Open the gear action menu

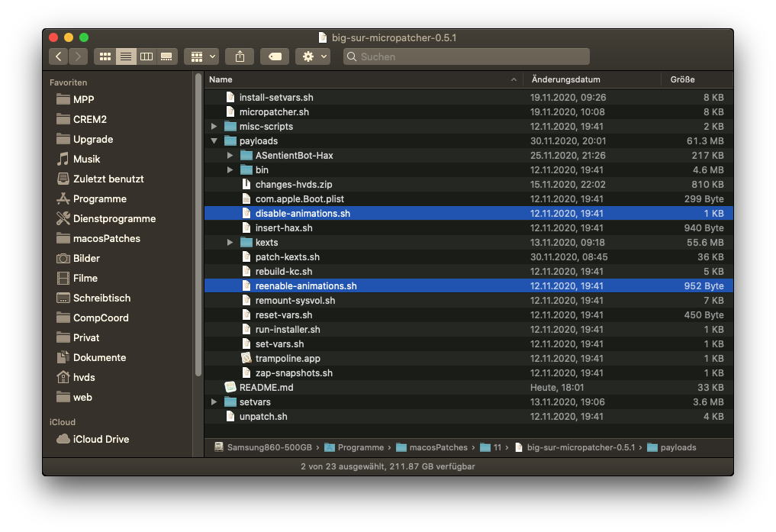point(313,56)
